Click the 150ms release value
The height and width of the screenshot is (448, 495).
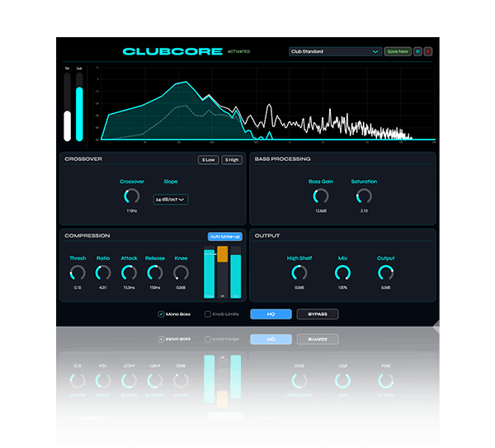pos(155,288)
